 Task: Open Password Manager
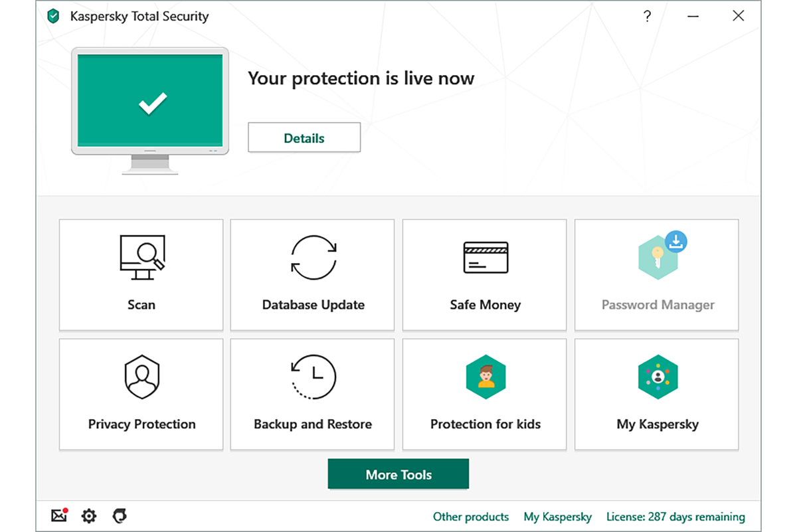point(656,274)
